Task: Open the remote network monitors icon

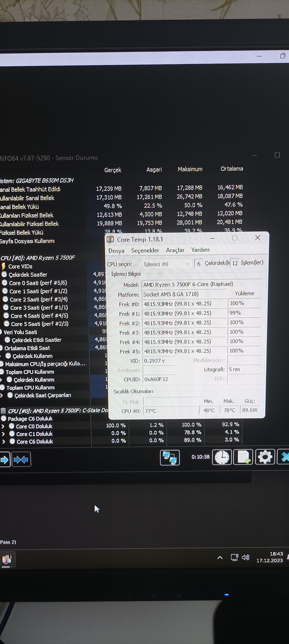Action: point(170,458)
